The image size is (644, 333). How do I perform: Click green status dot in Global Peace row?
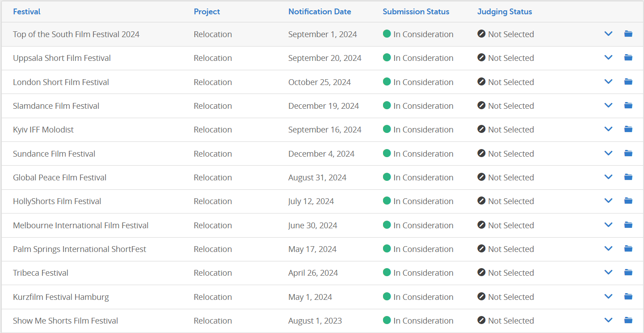387,177
